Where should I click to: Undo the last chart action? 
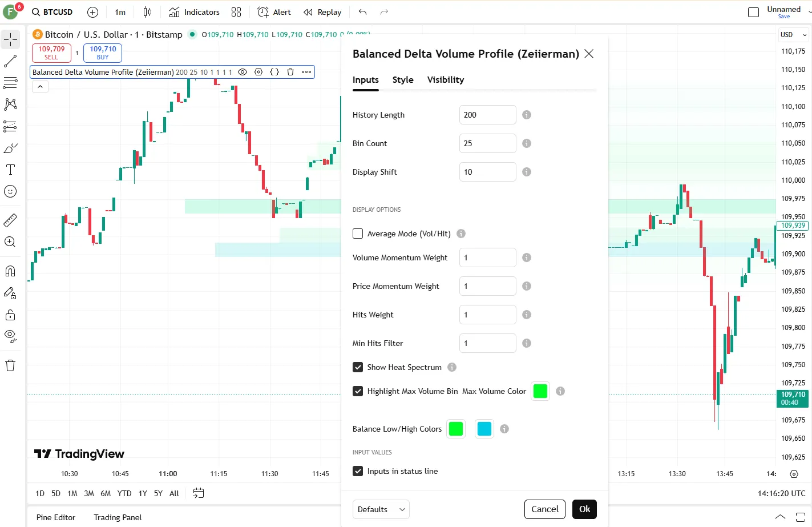[363, 12]
